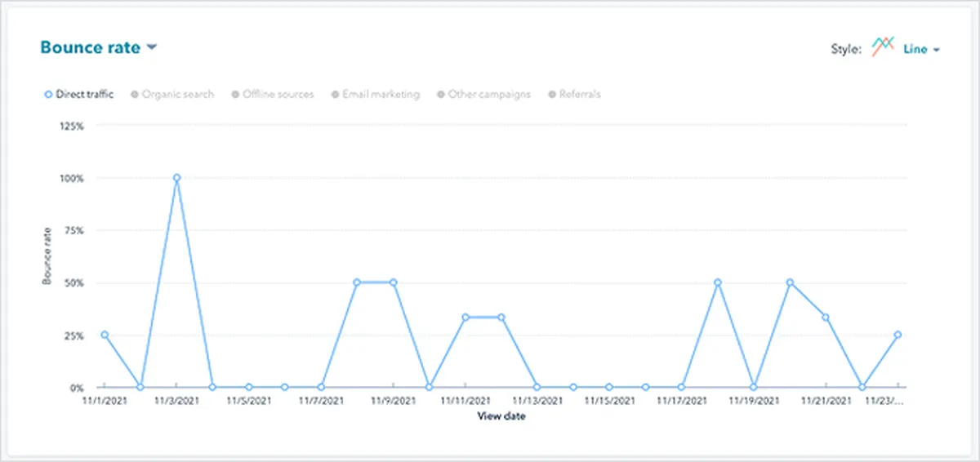This screenshot has height=462, width=980.
Task: Click the last 25% data point on 11/23
Action: point(898,335)
